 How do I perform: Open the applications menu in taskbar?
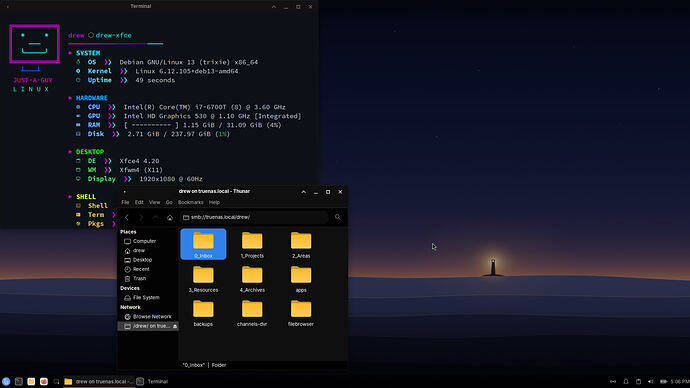pyautogui.click(x=6, y=381)
